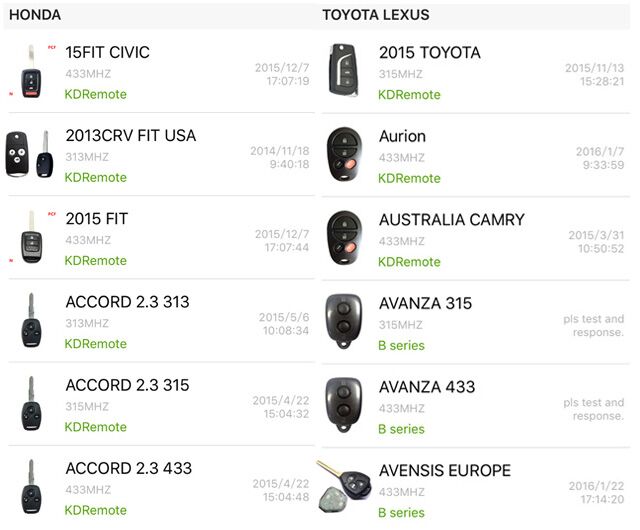Choose the AVANZA 433 fob image
The image size is (640, 530).
(x=344, y=405)
